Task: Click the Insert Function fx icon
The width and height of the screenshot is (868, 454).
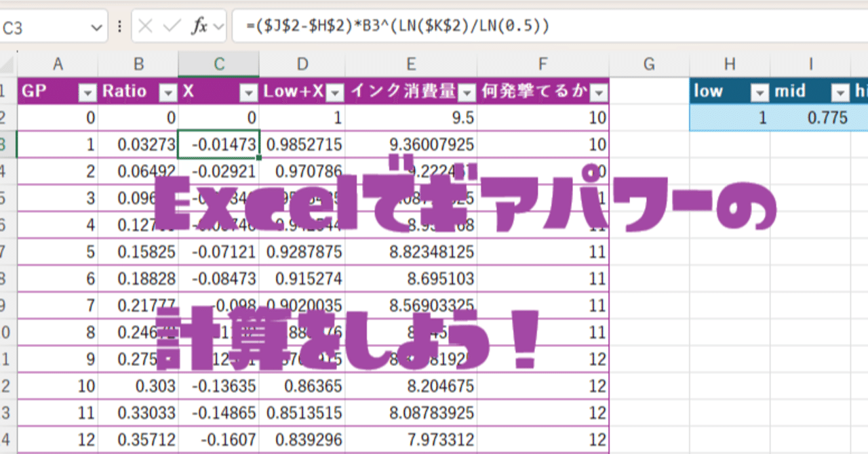Action: 200,25
